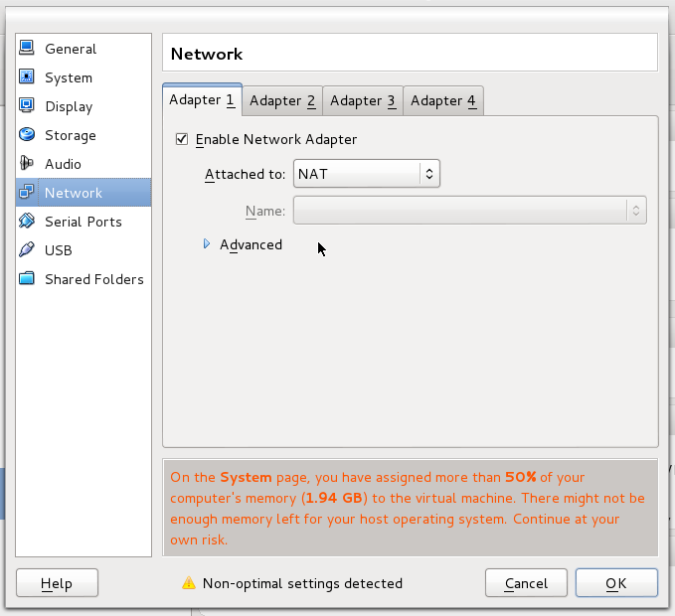This screenshot has height=616, width=675.
Task: Go to the Display settings page
Action: [x=84, y=106]
